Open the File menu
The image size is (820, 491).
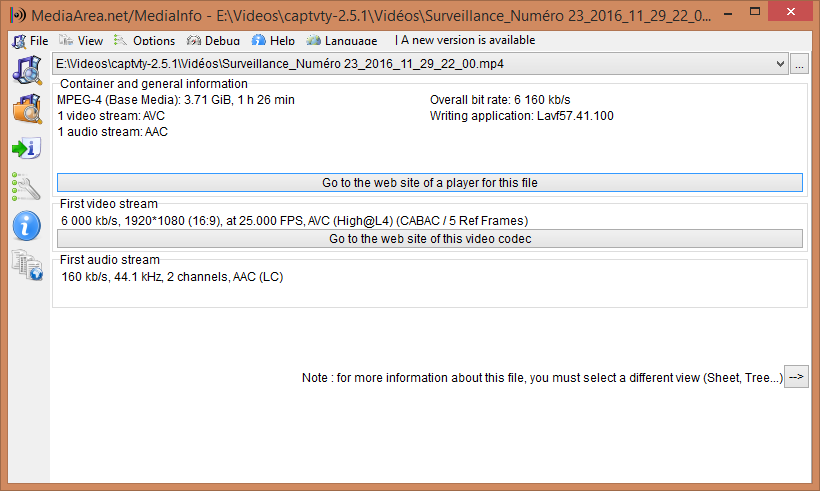(x=31, y=40)
